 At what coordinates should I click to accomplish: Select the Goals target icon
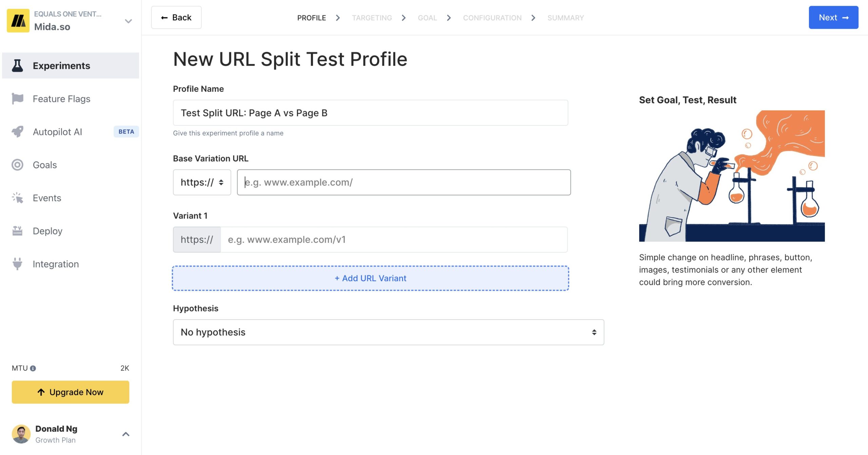pos(17,165)
